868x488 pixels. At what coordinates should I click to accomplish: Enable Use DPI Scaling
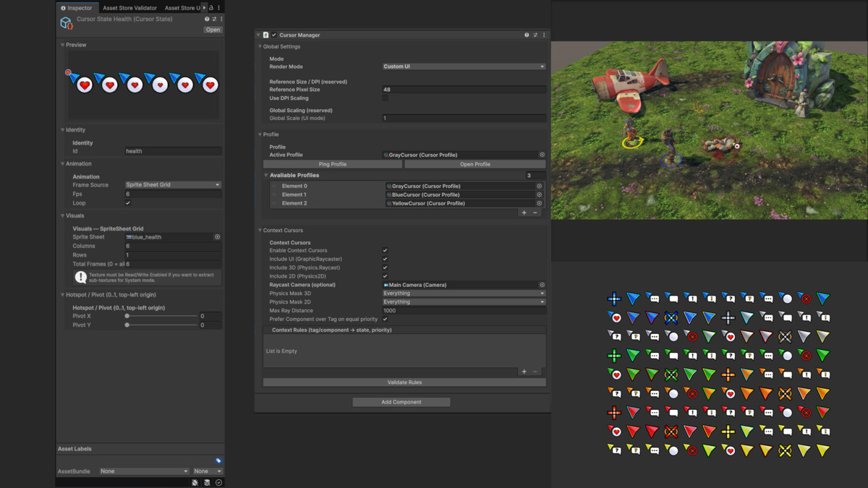(x=386, y=98)
